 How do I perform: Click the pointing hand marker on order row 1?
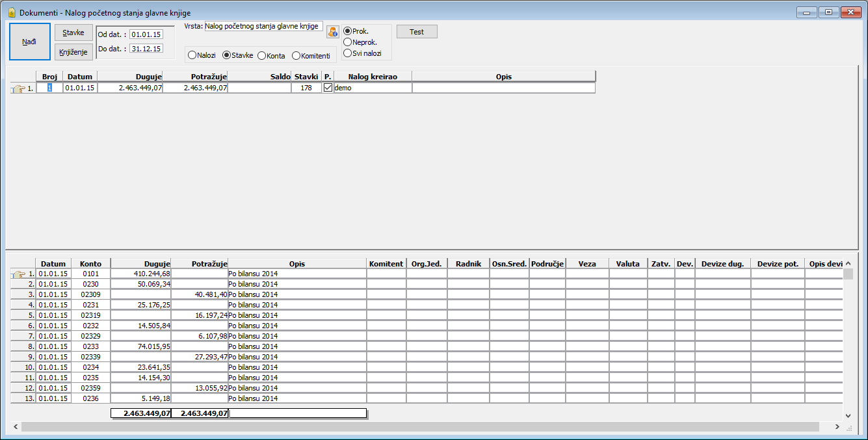click(18, 88)
